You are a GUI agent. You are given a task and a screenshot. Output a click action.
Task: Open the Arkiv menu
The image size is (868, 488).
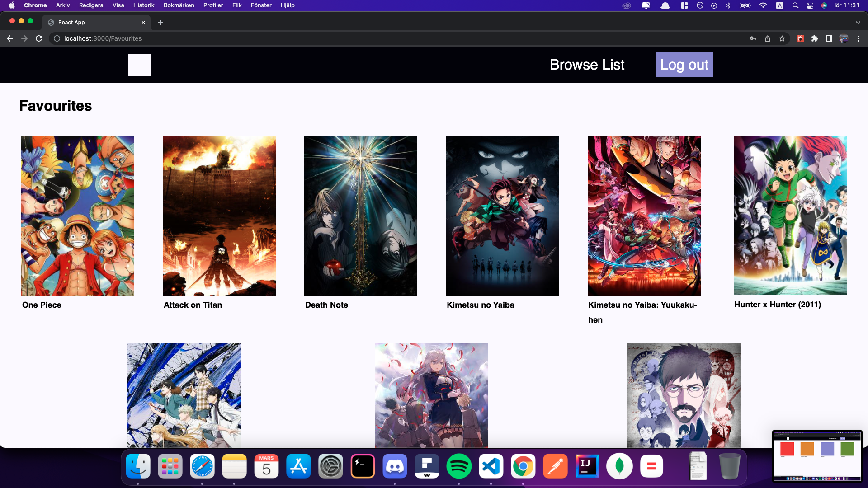[x=63, y=5]
